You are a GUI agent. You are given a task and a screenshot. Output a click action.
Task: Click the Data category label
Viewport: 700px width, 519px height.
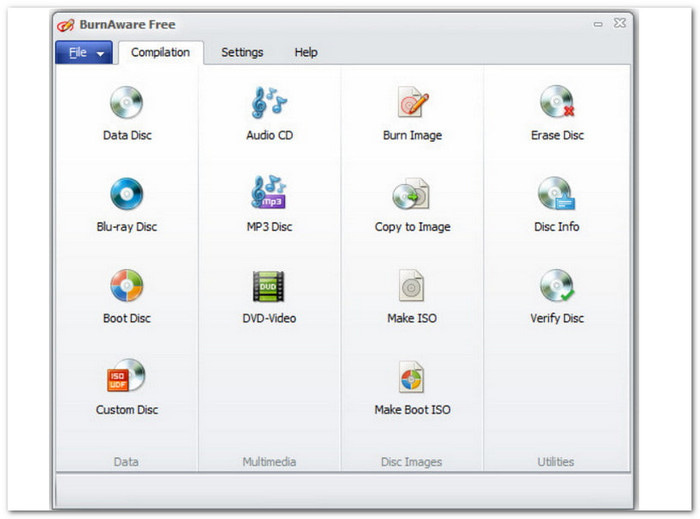pos(126,462)
